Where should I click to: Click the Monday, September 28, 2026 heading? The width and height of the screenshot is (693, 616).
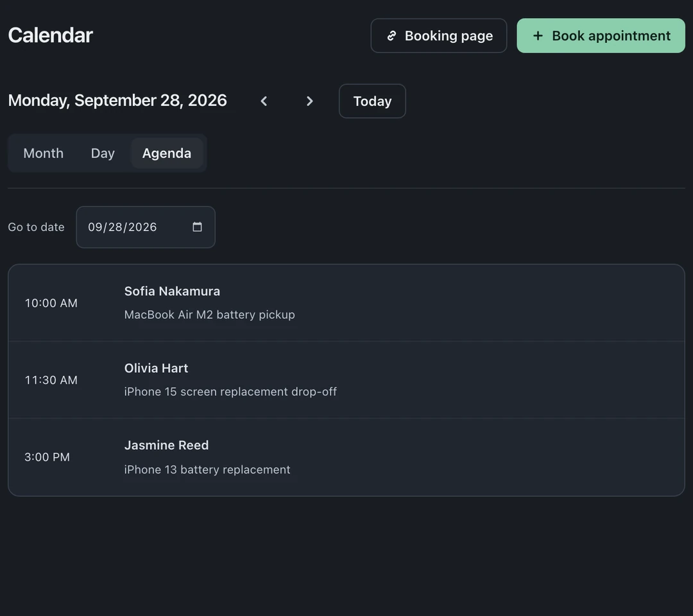click(x=117, y=101)
